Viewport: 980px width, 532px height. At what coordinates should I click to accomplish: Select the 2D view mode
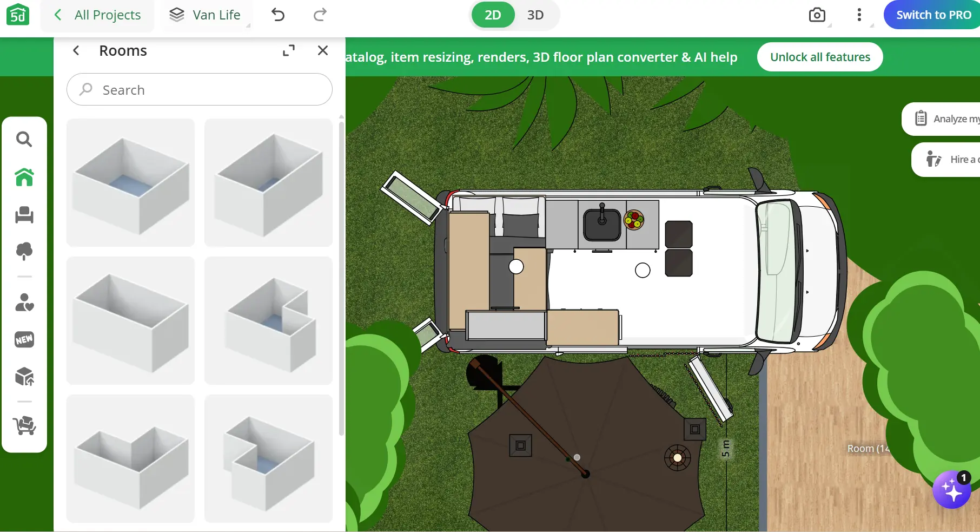[492, 15]
